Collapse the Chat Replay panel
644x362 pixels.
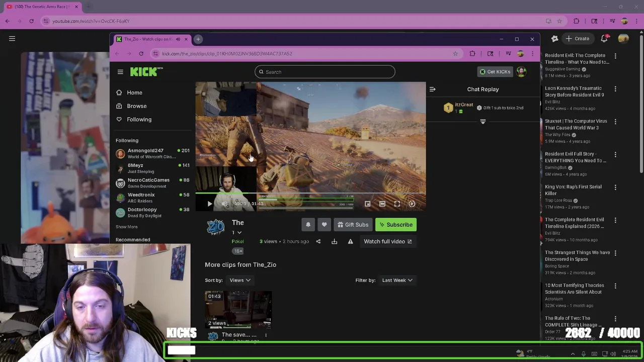point(432,89)
